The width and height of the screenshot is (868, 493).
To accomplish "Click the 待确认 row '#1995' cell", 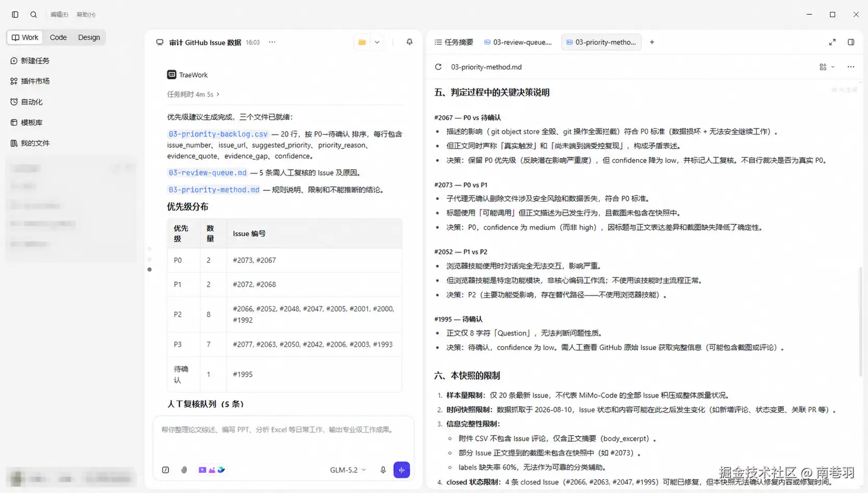I will (314, 375).
